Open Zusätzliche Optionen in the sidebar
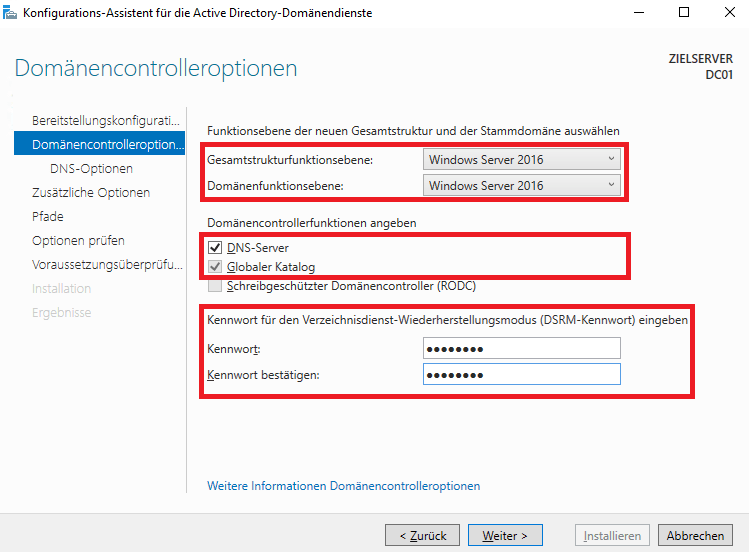The height and width of the screenshot is (552, 749). pyautogui.click(x=91, y=192)
